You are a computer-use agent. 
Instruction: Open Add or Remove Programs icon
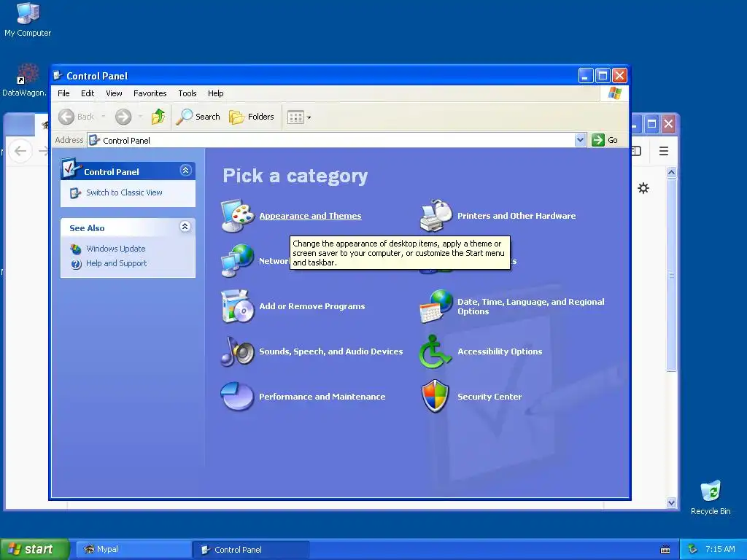(237, 306)
